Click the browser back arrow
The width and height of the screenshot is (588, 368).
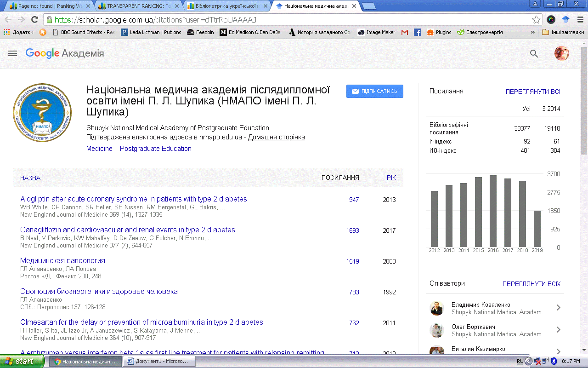tap(8, 20)
